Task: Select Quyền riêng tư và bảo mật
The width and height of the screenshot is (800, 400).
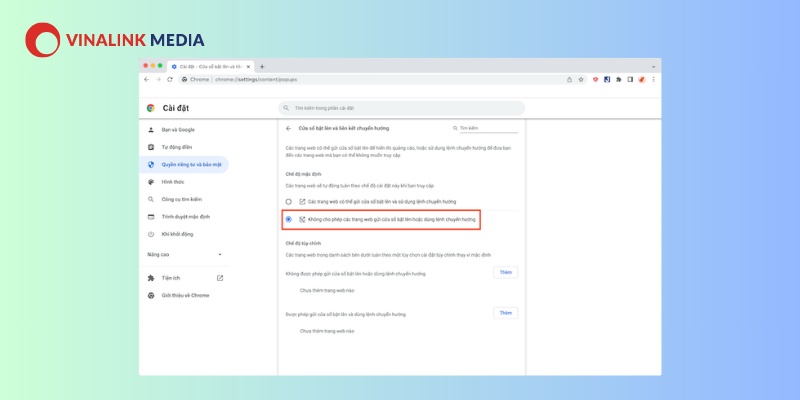Action: (184, 165)
